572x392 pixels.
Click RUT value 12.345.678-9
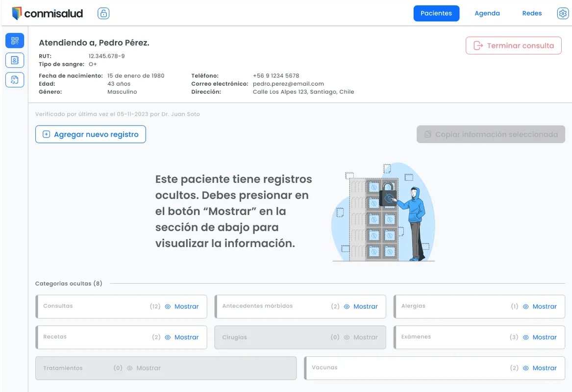click(x=106, y=56)
